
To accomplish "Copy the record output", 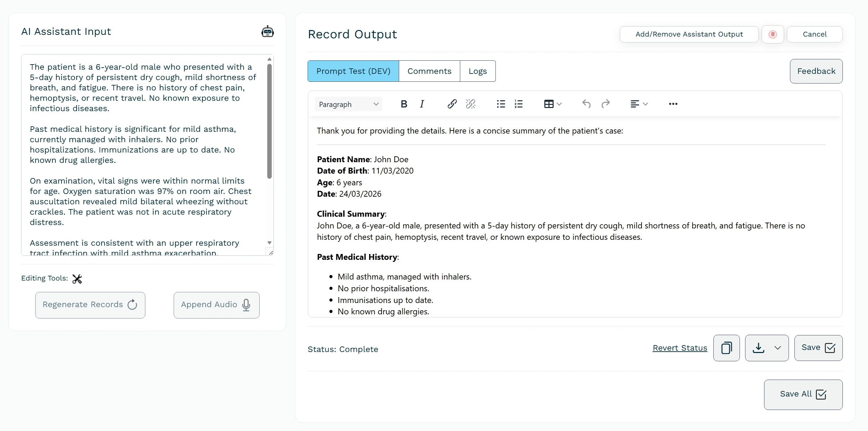I will 726,348.
